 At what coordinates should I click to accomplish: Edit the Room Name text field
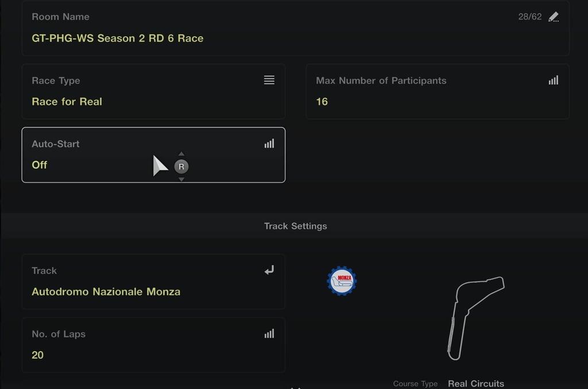coord(296,28)
